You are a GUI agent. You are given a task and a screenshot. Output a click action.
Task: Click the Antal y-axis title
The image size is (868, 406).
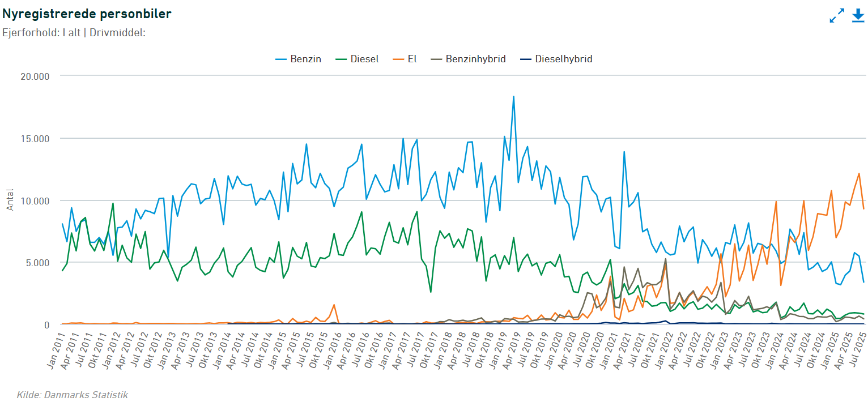[x=10, y=200]
